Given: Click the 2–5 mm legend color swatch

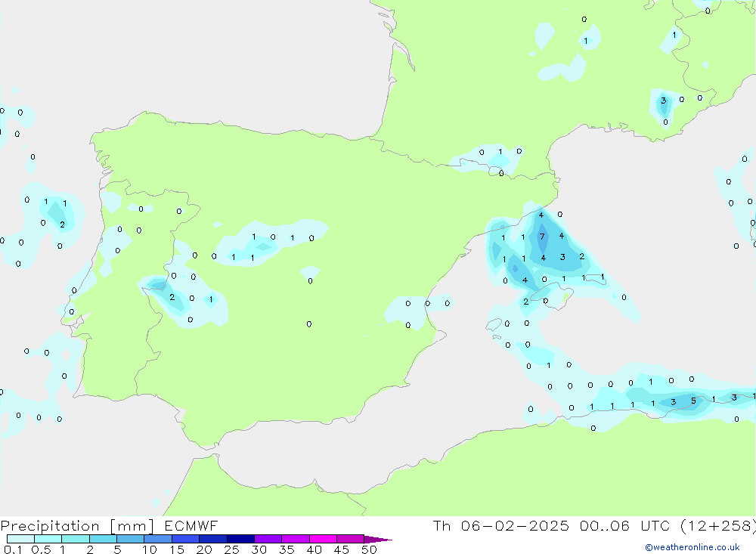Looking at the screenshot, I should tap(103, 539).
